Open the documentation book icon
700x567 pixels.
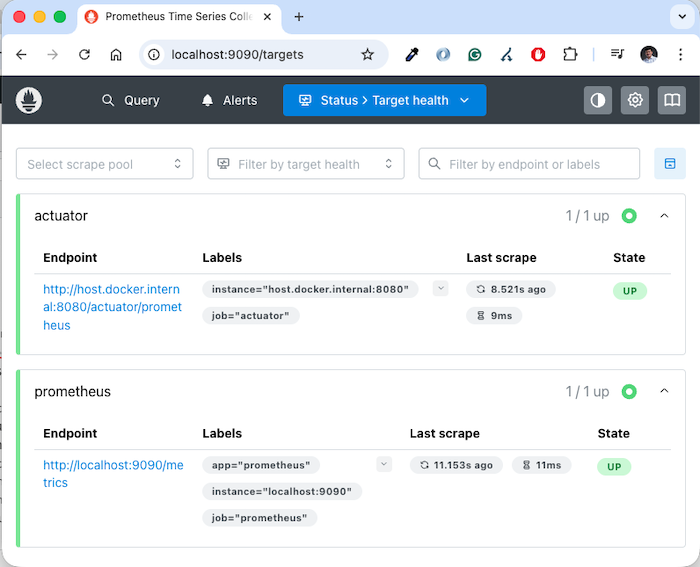point(672,100)
